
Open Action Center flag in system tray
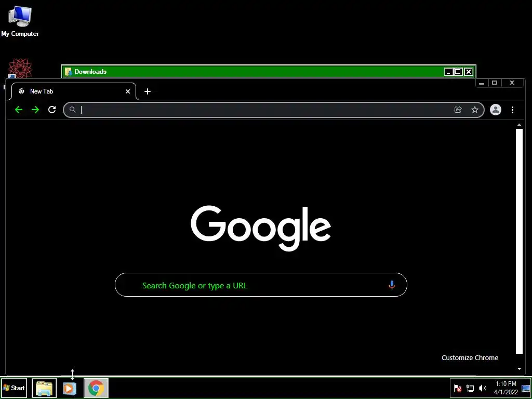coord(458,388)
